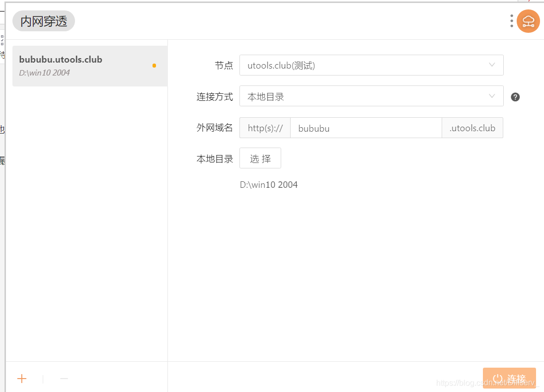Click the help question mark icon
Viewport: 544px width, 392px height.
click(x=515, y=97)
